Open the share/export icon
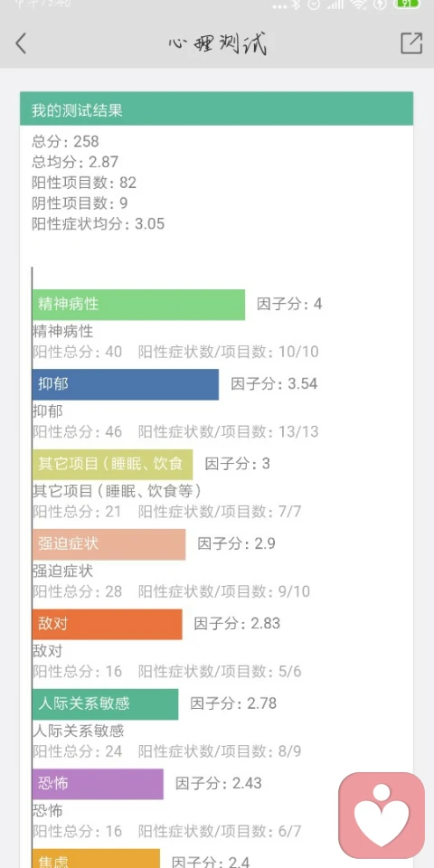The height and width of the screenshot is (868, 434). [411, 43]
